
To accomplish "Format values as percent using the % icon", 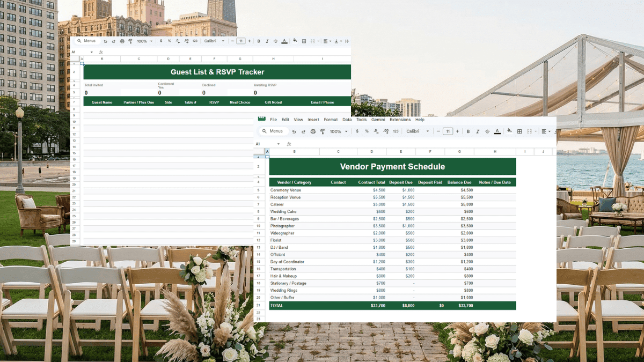I will click(366, 131).
